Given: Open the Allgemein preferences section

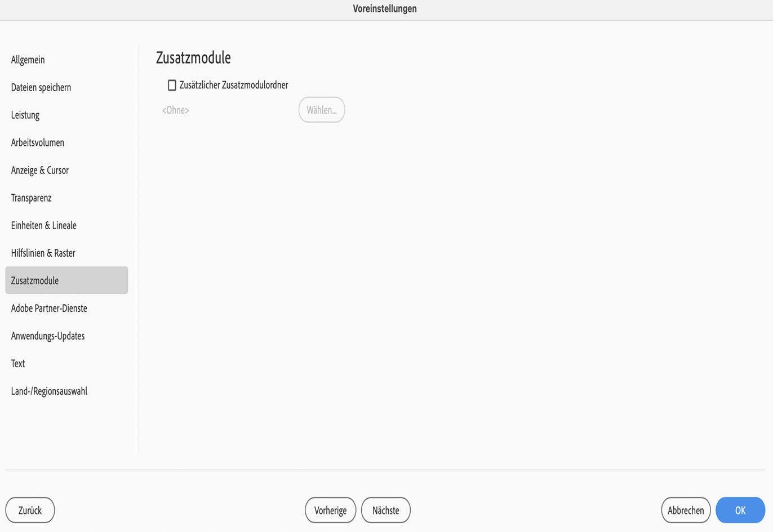Looking at the screenshot, I should [x=66, y=60].
